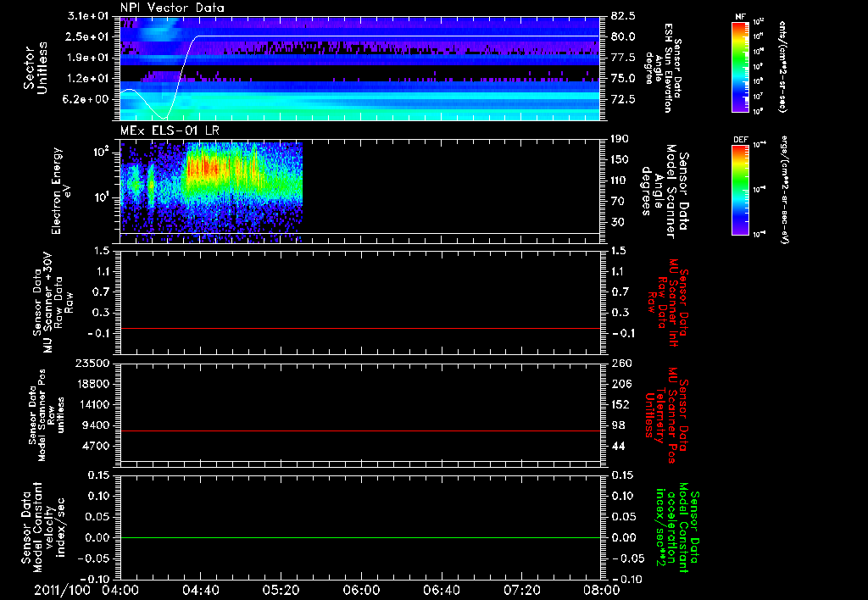This screenshot has height=600, width=868.
Task: Click the 2011/100 date label
Action: click(63, 590)
